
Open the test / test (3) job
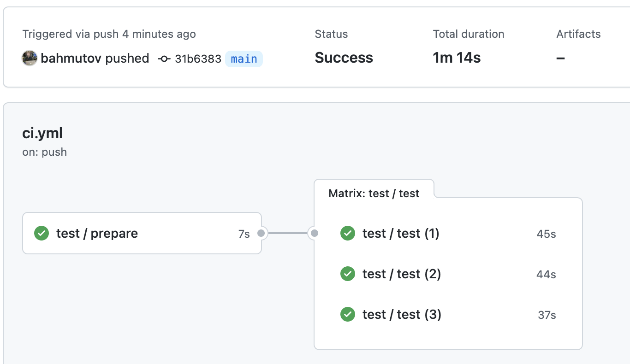[402, 315]
